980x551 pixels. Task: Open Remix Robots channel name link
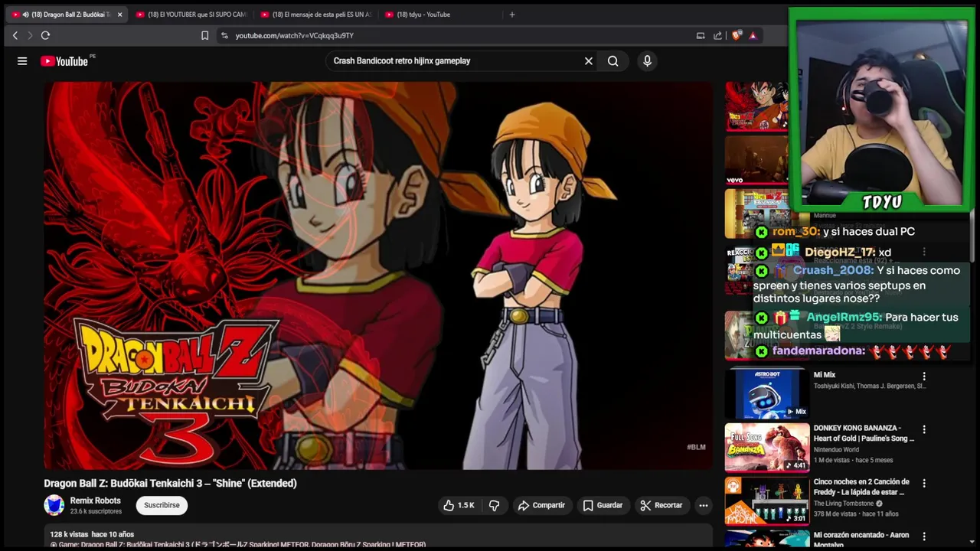click(x=95, y=500)
